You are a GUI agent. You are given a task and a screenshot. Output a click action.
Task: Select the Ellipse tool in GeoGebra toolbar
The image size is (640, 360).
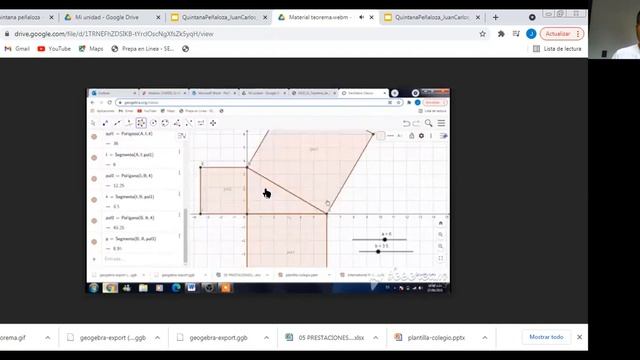tap(165, 123)
